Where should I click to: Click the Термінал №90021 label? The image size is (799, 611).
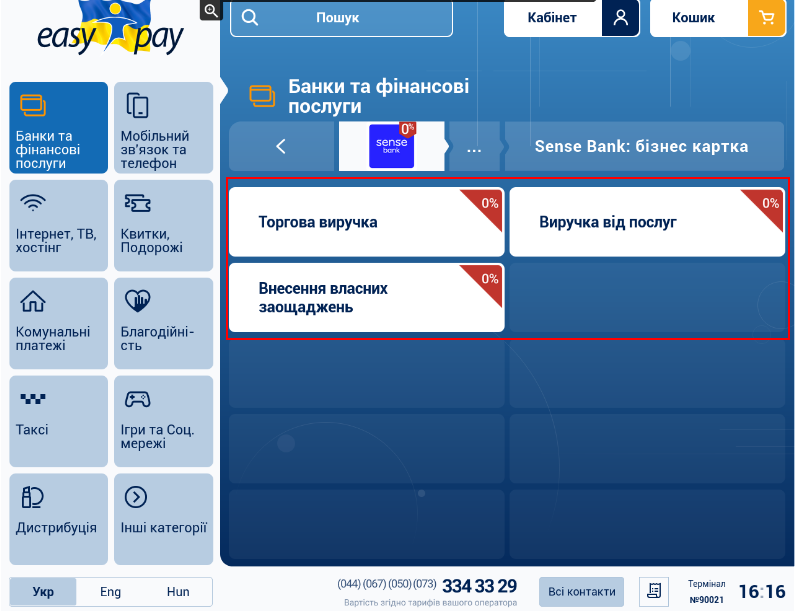point(706,592)
